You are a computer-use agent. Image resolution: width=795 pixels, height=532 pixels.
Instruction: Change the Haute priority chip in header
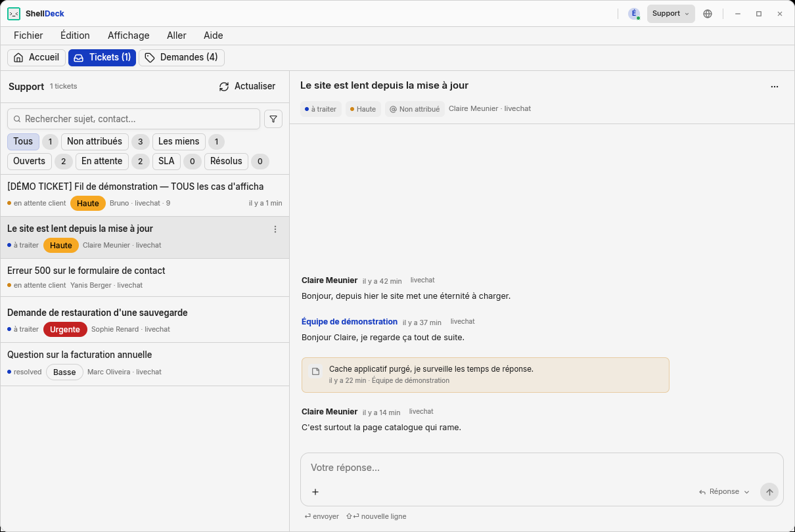tap(363, 109)
